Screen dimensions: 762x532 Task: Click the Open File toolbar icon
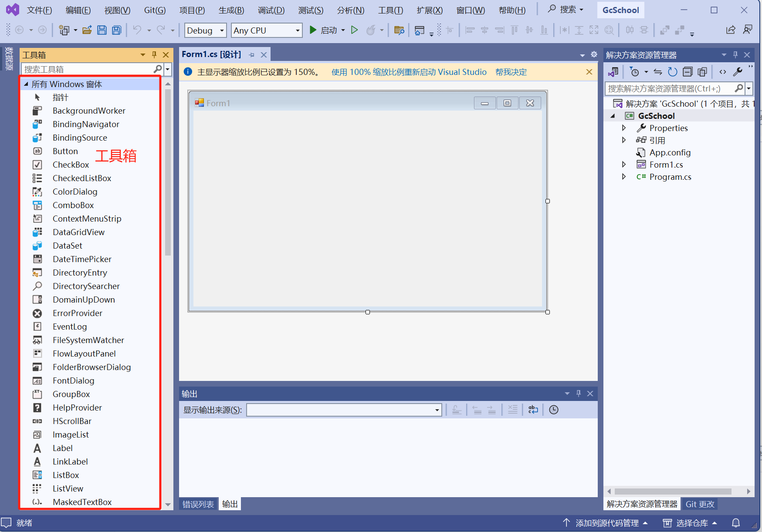tap(87, 30)
